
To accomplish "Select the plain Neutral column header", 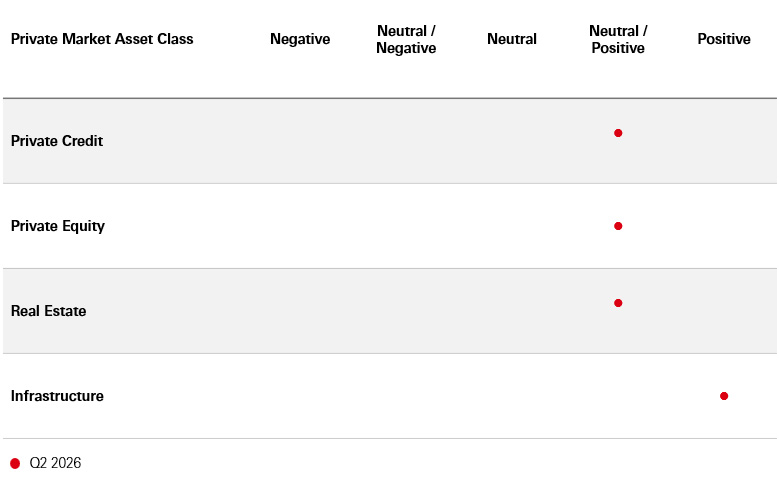I will click(x=512, y=40).
